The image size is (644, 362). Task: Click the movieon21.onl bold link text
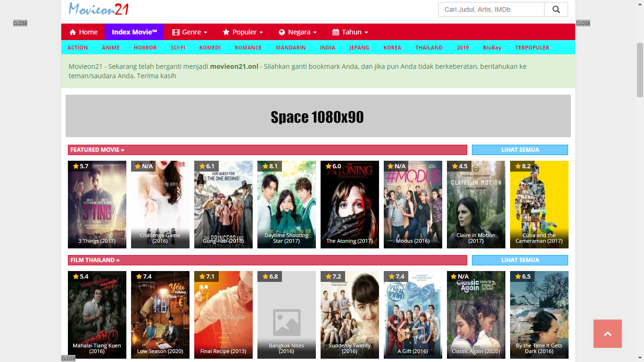coord(234,66)
